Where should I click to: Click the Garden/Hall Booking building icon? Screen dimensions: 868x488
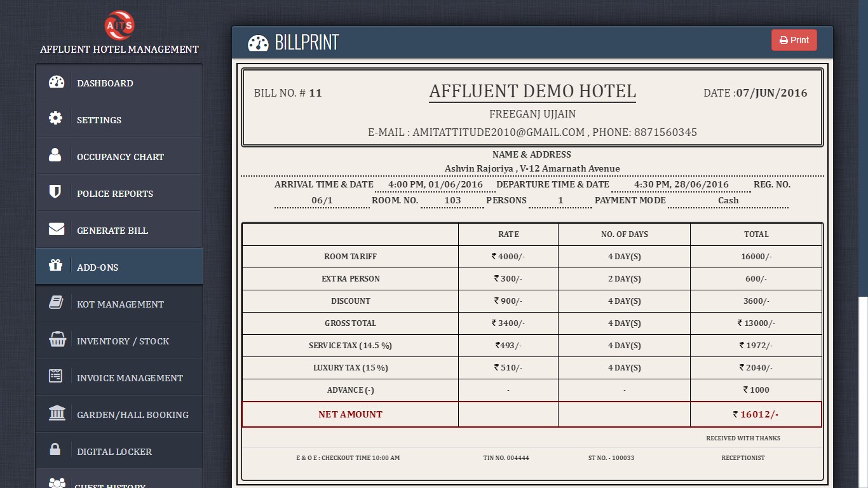click(x=57, y=412)
